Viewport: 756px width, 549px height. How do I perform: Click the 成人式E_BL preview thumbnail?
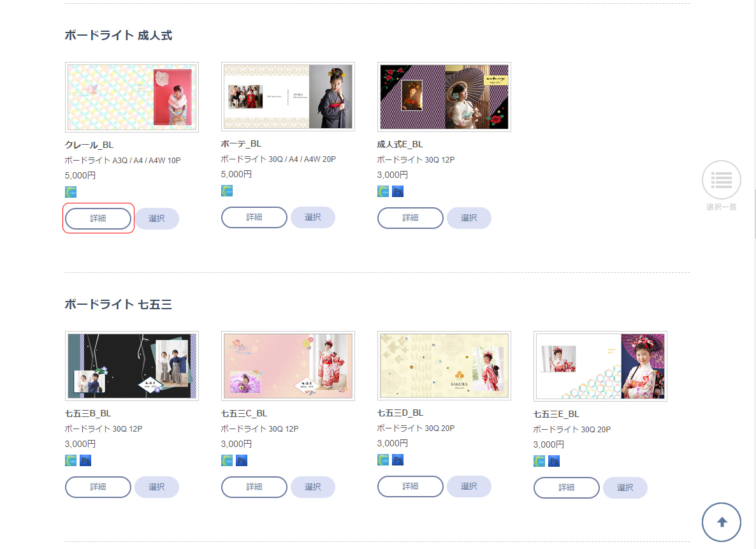pyautogui.click(x=444, y=97)
